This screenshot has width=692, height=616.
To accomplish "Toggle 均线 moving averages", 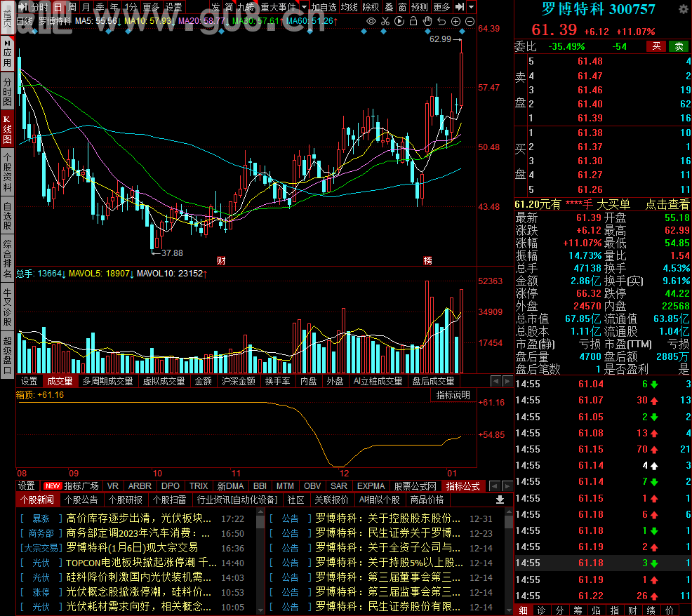I will (349, 7).
